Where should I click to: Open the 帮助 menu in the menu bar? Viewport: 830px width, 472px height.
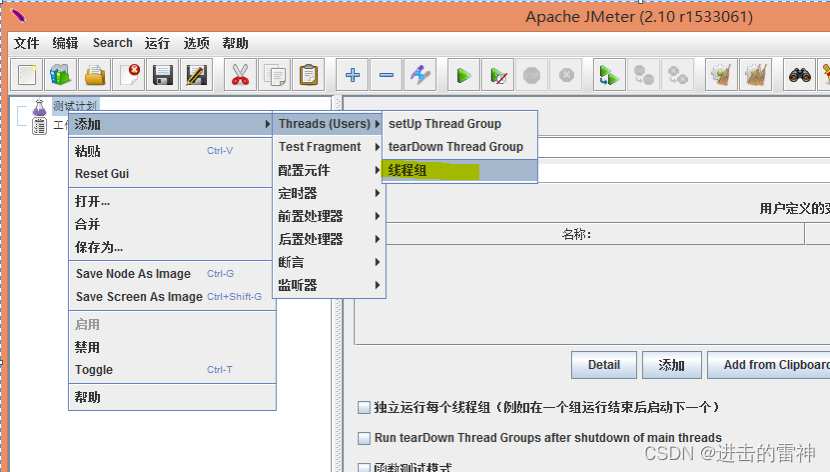[236, 43]
